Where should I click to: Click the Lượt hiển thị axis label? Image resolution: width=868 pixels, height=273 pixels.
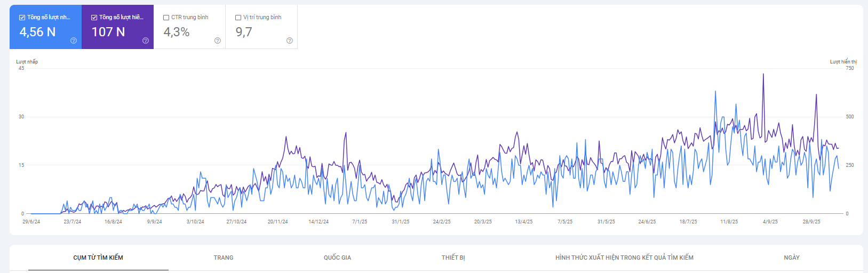843,62
